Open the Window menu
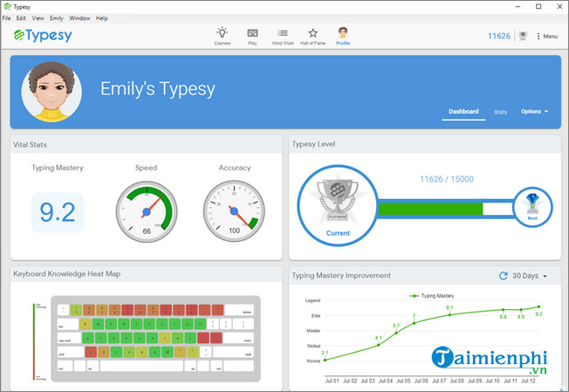569x392 pixels. tap(79, 17)
